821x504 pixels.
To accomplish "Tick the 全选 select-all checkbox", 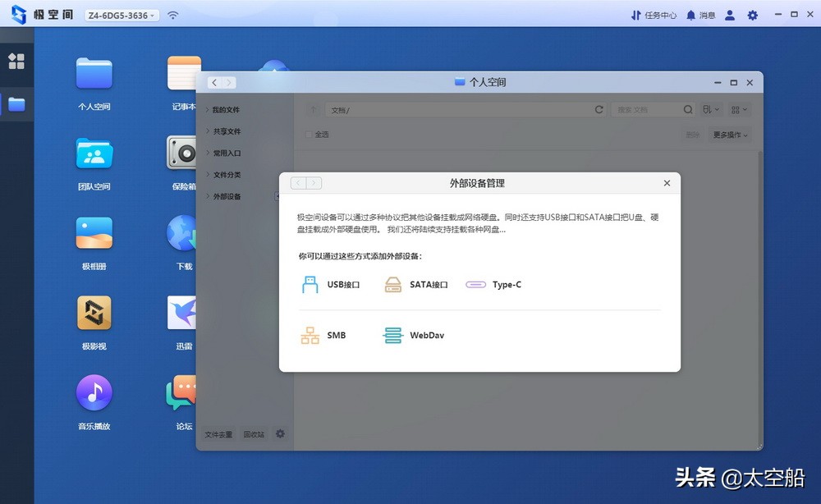I will (309, 135).
